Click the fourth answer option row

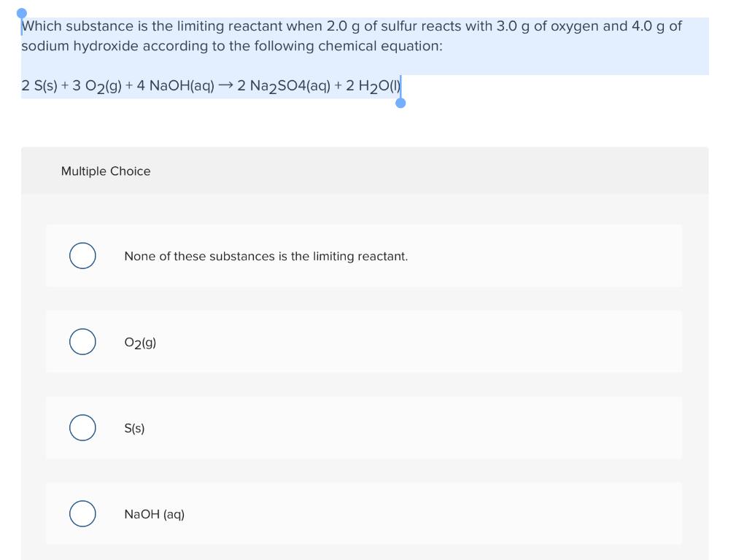click(365, 513)
